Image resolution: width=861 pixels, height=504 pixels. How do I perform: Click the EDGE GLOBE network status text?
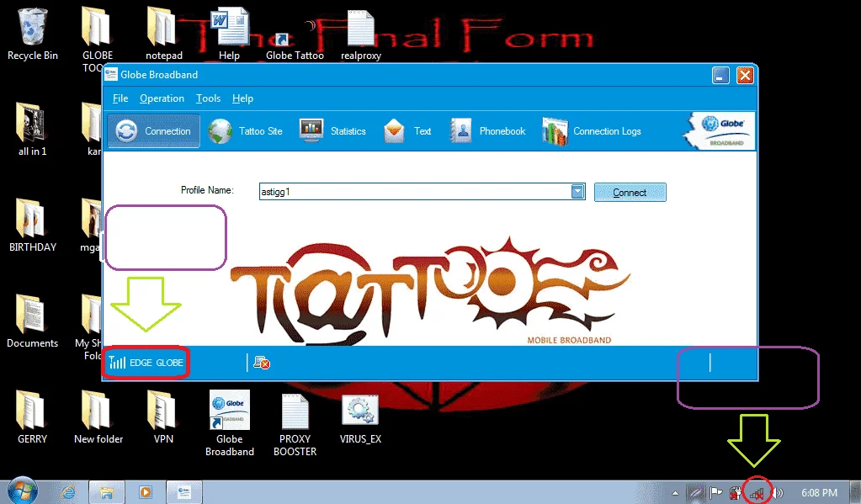(x=157, y=363)
